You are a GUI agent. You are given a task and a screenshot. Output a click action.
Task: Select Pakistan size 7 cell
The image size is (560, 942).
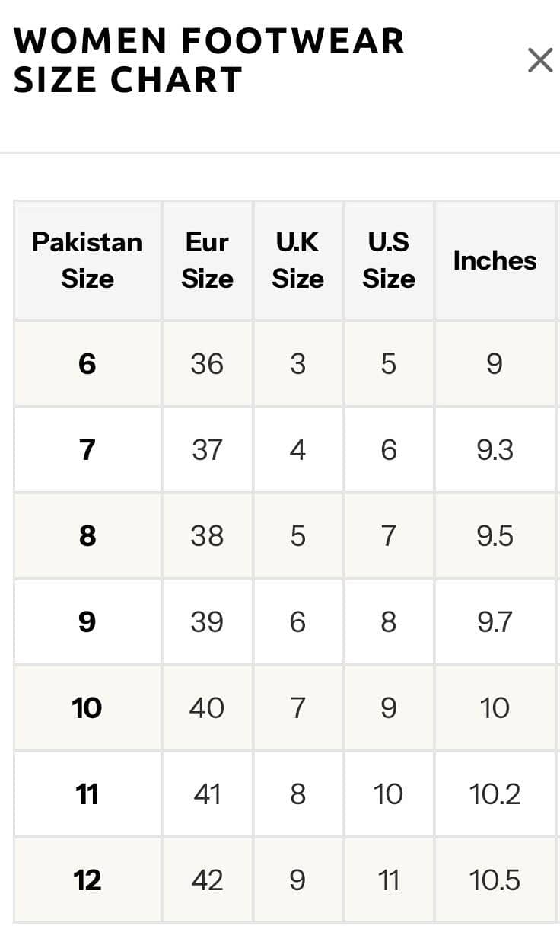[x=87, y=450]
